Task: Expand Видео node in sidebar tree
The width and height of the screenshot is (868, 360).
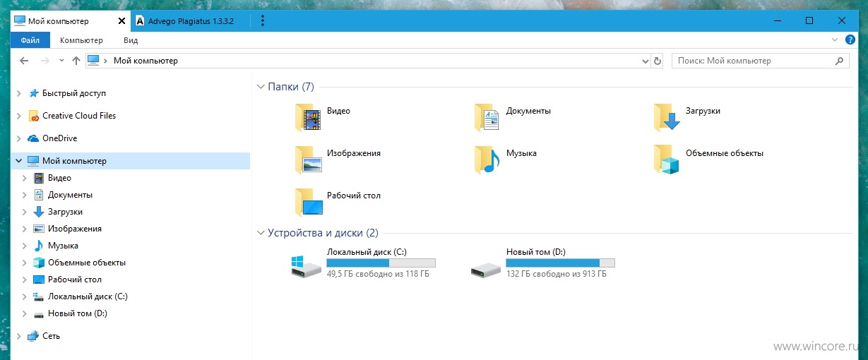Action: click(x=25, y=178)
